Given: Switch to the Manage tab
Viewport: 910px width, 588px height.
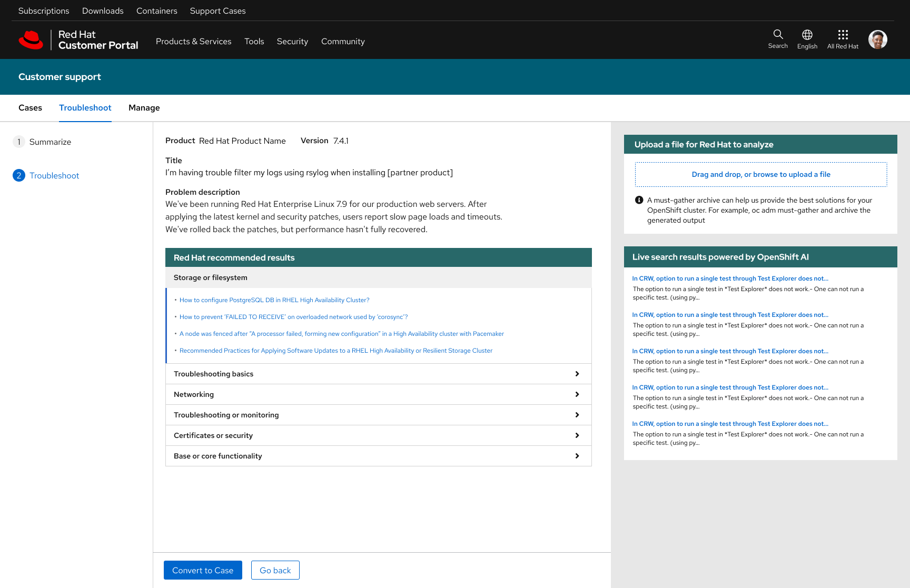Looking at the screenshot, I should click(x=144, y=107).
